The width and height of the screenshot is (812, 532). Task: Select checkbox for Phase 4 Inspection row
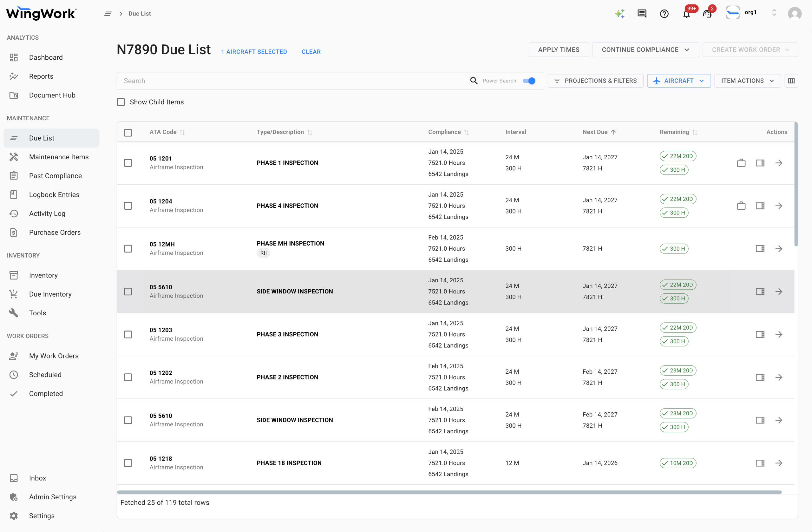(x=128, y=206)
